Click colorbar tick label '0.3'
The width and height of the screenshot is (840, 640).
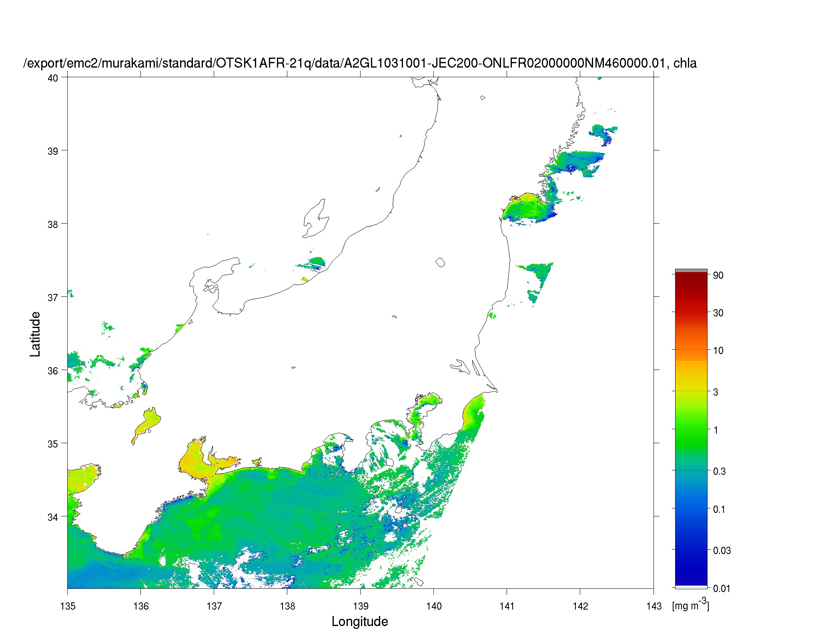719,471
